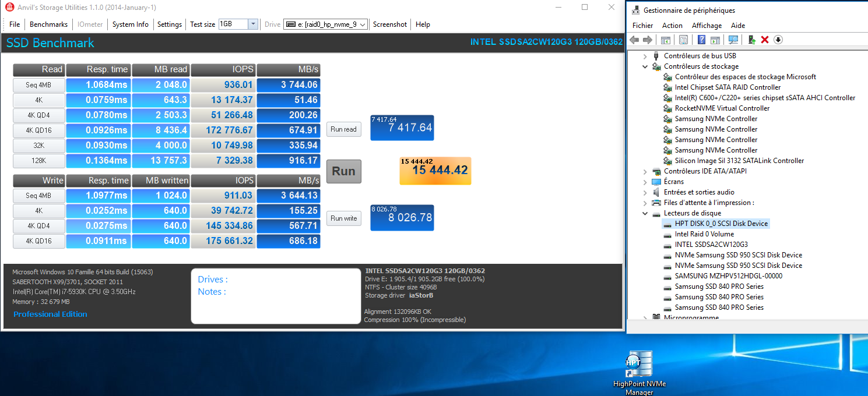Select the HighPoint NVMe Manager desktop shortcut

[639, 373]
